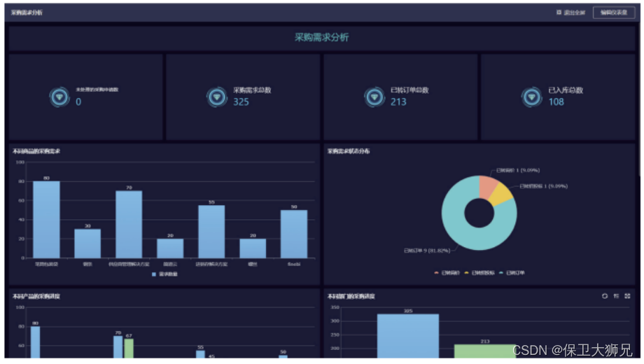Select the value 325 under 采购需求总数
This screenshot has height=364, width=644.
pos(241,102)
